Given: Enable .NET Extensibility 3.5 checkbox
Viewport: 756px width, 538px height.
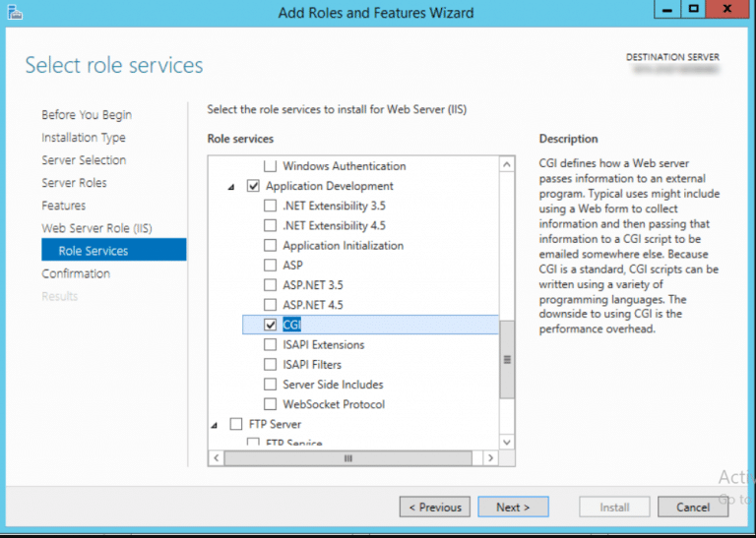Looking at the screenshot, I should [x=270, y=206].
